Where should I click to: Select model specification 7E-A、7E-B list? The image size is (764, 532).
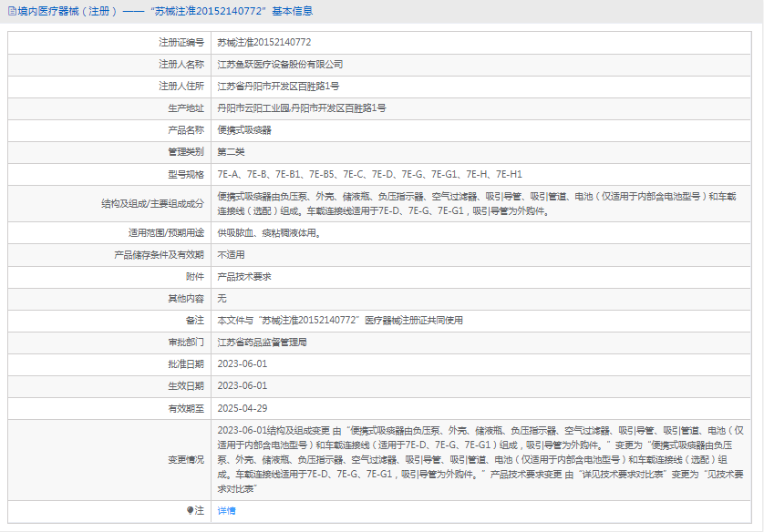(x=370, y=174)
